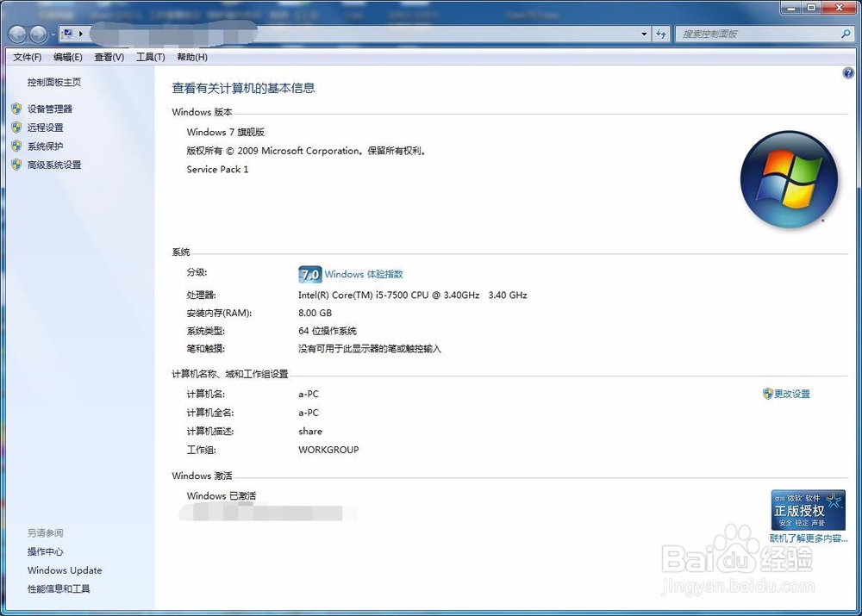Open 高级系统设置 link

[54, 165]
